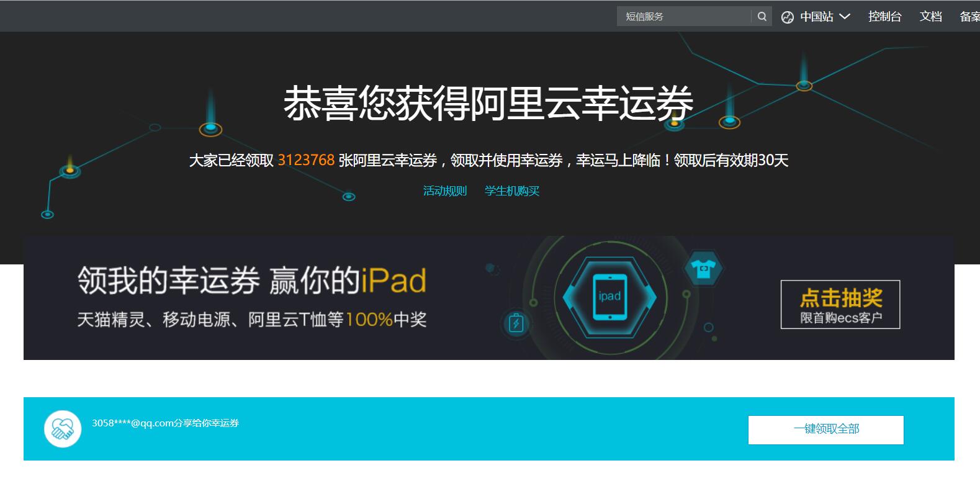The width and height of the screenshot is (980, 481).
Task: Open the 活动规则 link
Action: [x=444, y=191]
